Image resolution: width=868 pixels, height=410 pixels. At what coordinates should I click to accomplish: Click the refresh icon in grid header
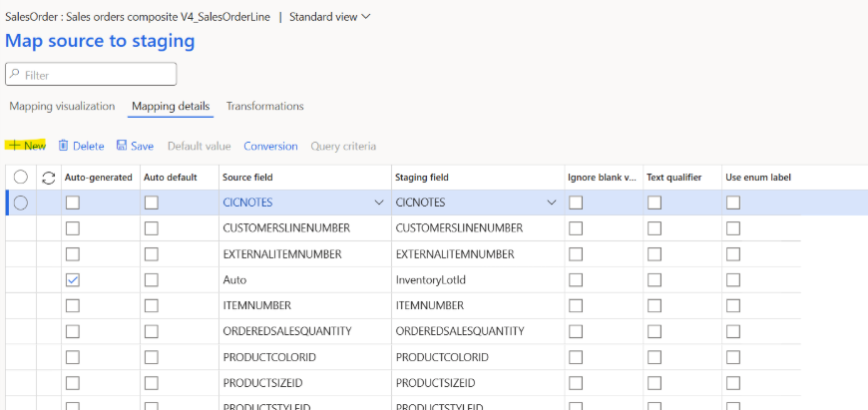49,178
